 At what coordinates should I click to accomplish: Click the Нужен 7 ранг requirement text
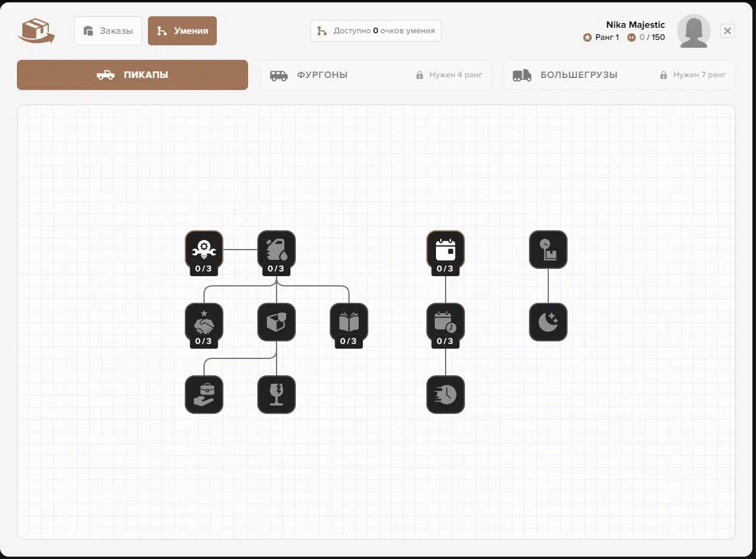pos(700,76)
